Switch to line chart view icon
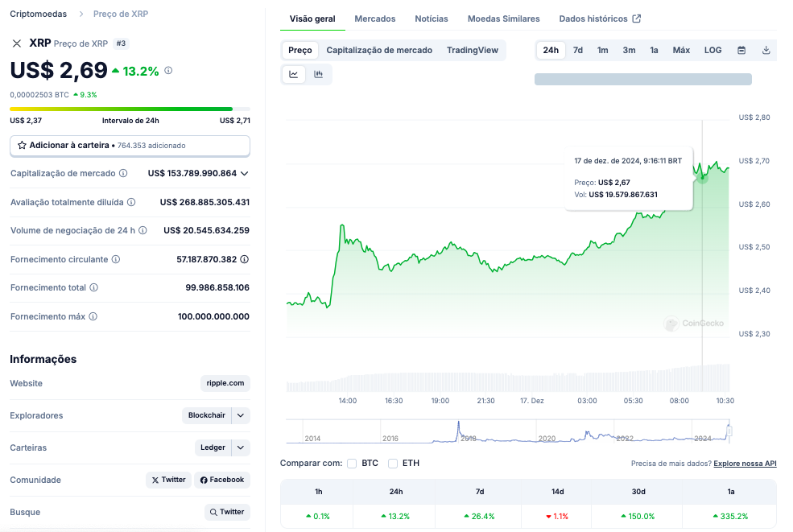 (294, 74)
